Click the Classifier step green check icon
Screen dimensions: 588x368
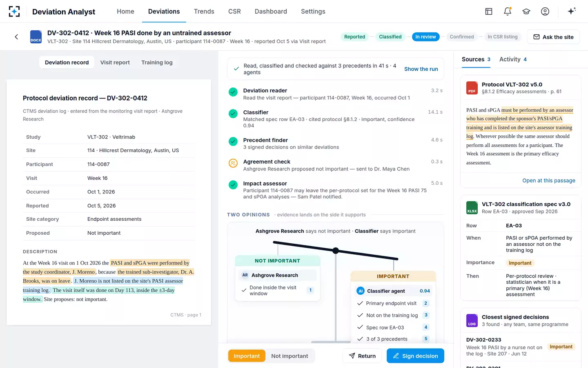point(233,114)
